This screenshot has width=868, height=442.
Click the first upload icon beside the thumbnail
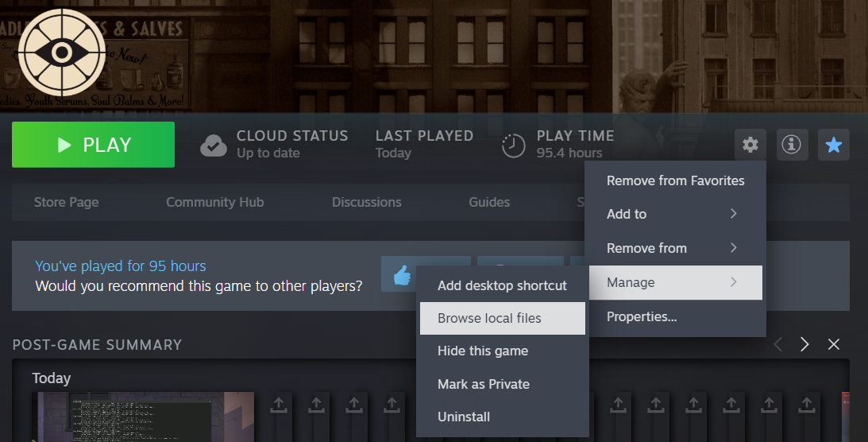279,405
